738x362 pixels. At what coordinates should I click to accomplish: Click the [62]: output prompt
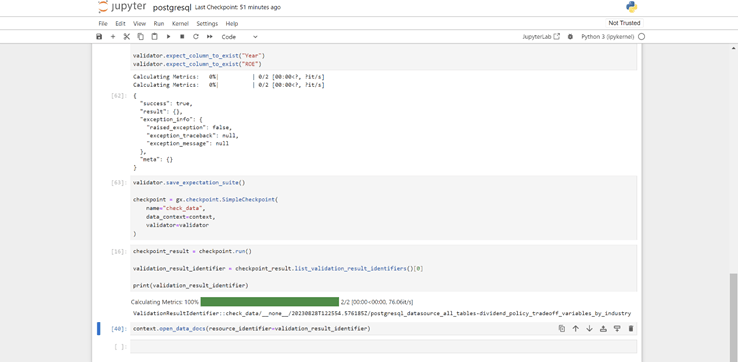(119, 96)
